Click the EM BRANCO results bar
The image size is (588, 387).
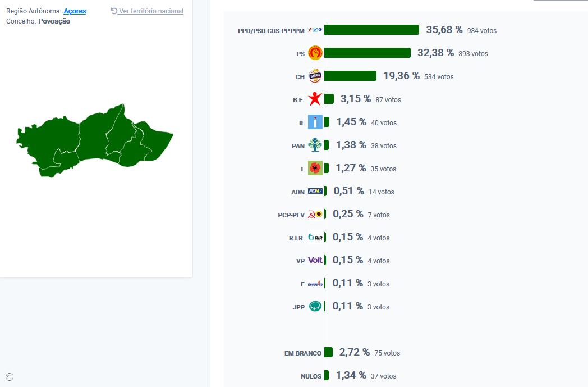[328, 353]
